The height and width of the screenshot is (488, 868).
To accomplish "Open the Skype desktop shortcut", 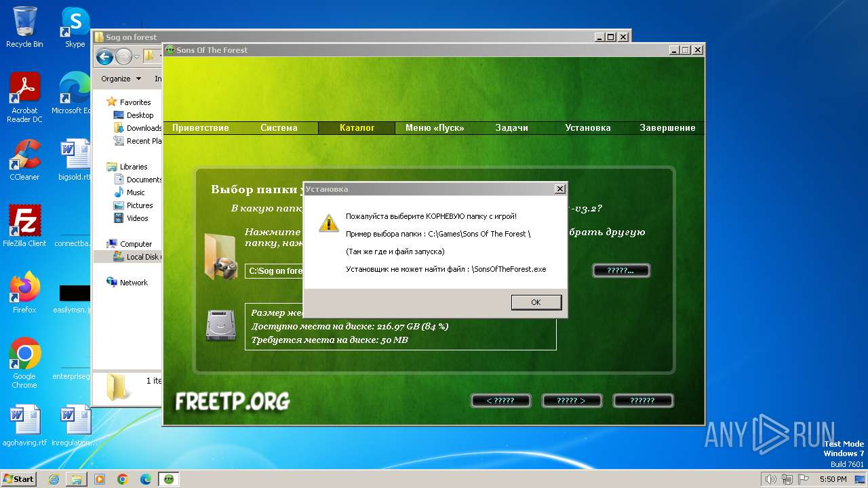I will (75, 27).
